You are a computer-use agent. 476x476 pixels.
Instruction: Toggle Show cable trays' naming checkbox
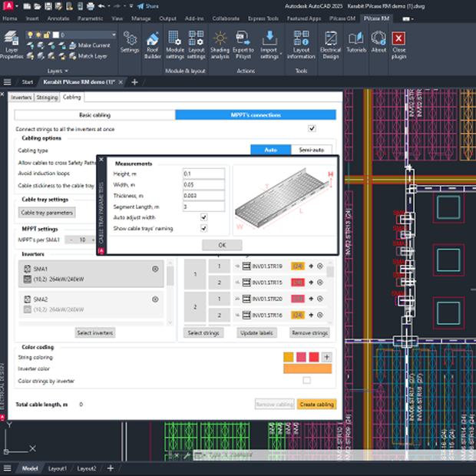(x=204, y=228)
